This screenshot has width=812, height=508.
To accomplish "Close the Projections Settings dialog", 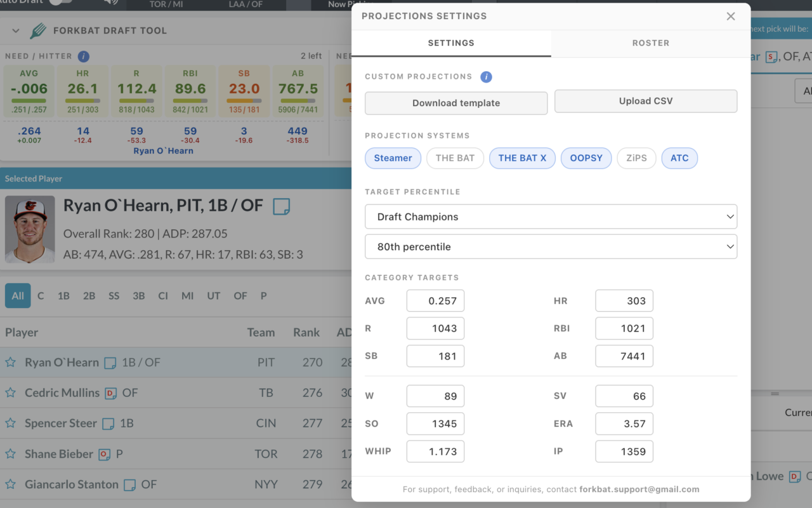I will click(731, 17).
